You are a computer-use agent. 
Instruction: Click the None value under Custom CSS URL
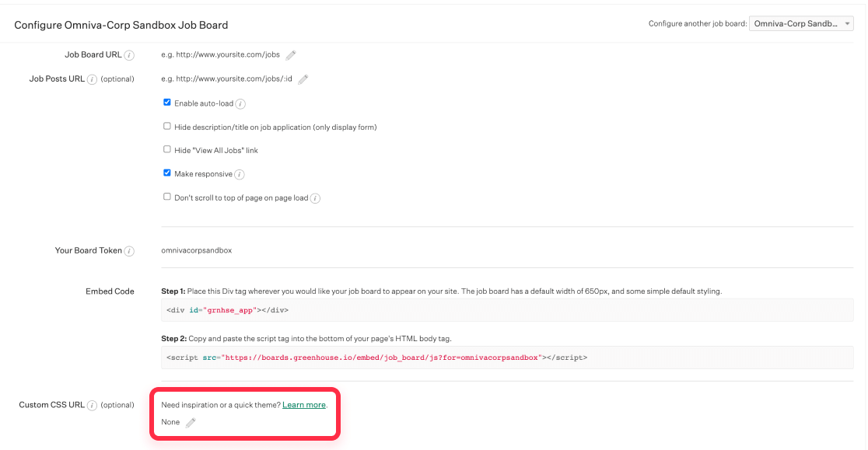[x=170, y=422]
